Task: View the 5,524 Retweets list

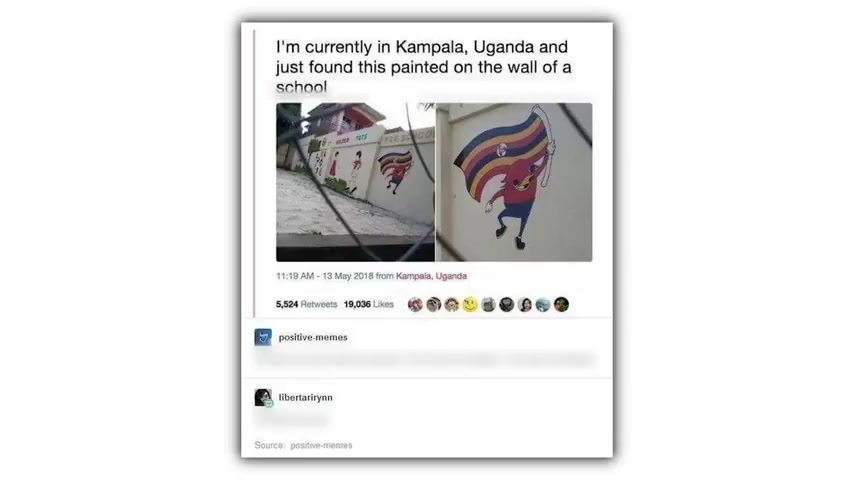Action: [307, 304]
